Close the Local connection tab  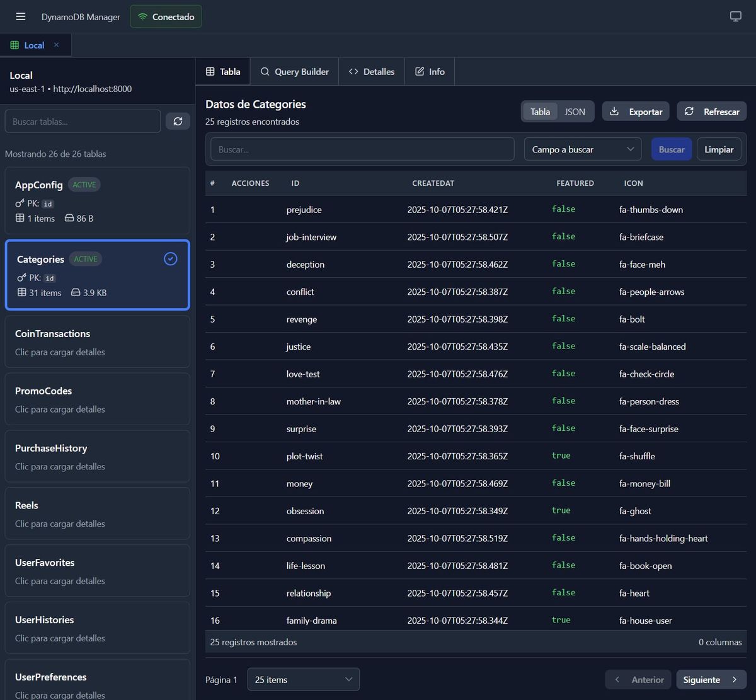[x=56, y=45]
